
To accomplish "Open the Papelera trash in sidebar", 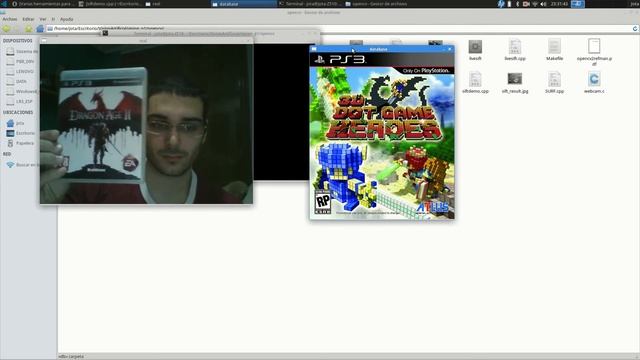I will [x=20, y=143].
